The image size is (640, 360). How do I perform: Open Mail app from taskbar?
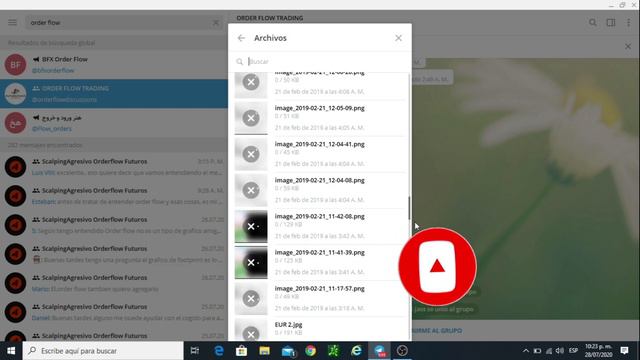click(288, 351)
